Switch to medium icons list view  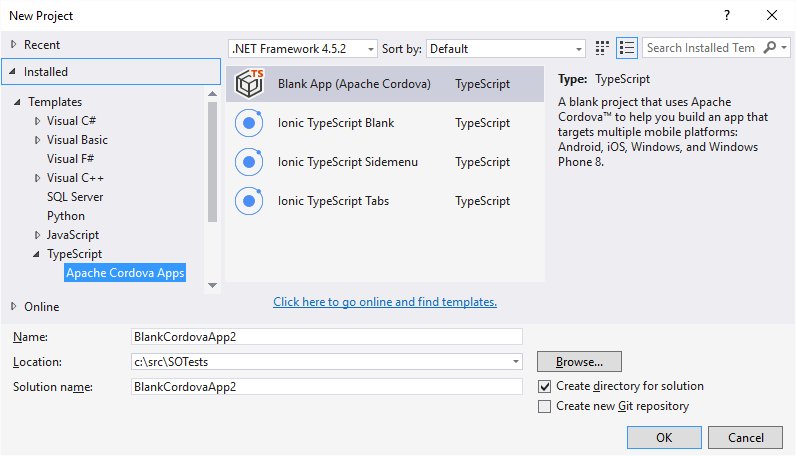[x=627, y=48]
